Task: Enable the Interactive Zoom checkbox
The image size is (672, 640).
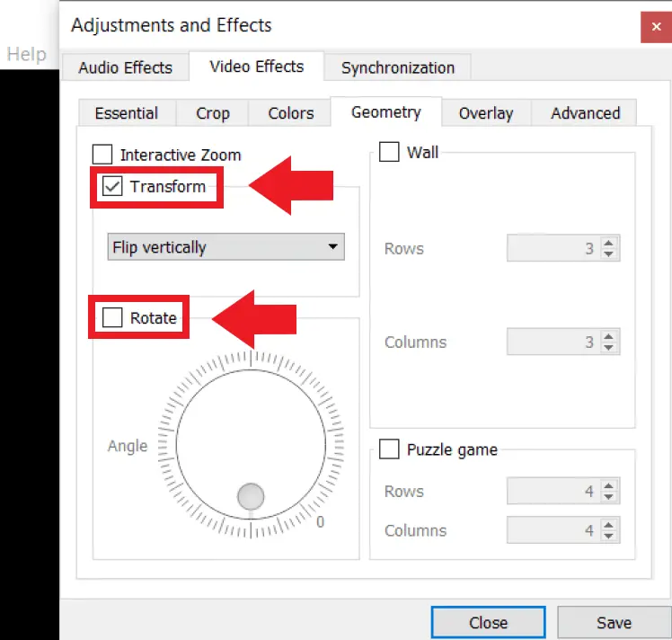Action: [102, 155]
